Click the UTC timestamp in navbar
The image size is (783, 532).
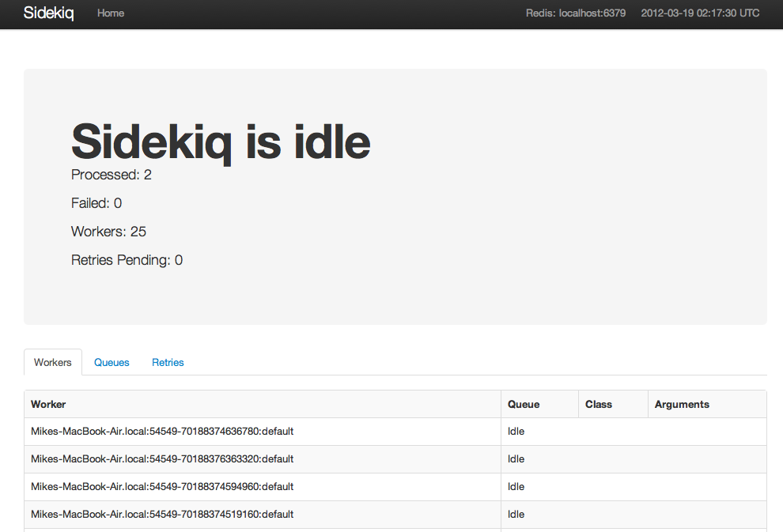700,13
